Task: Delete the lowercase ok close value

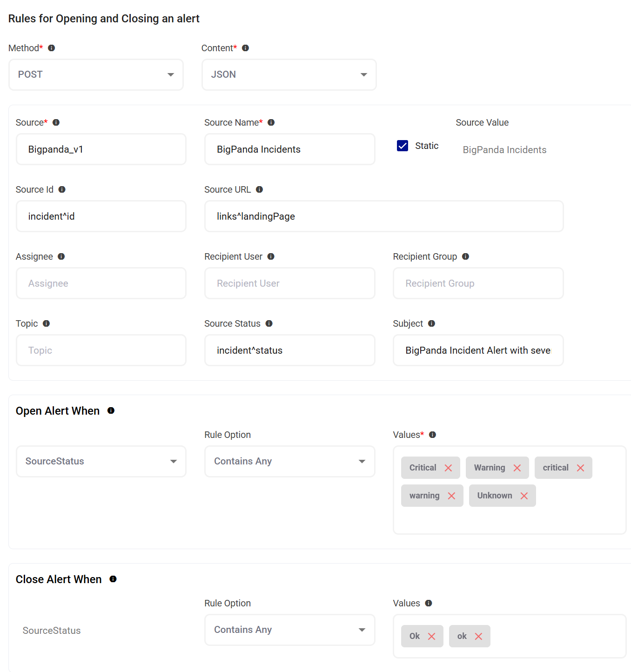Action: click(x=478, y=637)
